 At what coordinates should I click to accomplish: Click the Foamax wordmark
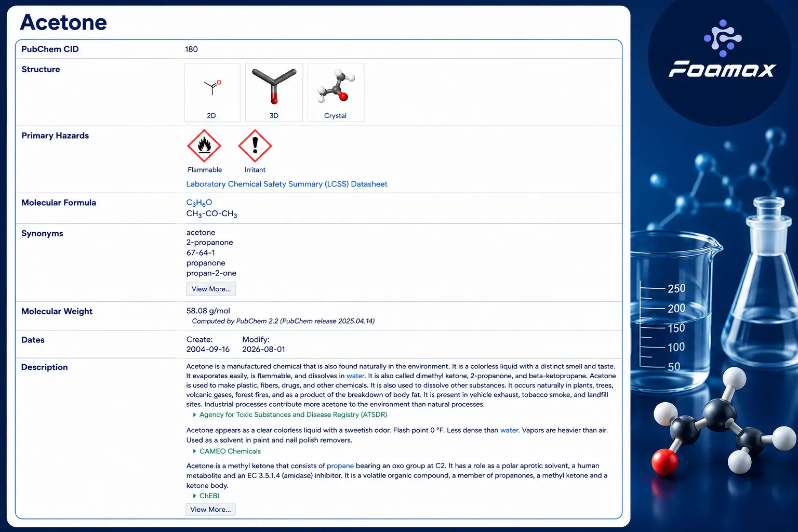[x=722, y=69]
